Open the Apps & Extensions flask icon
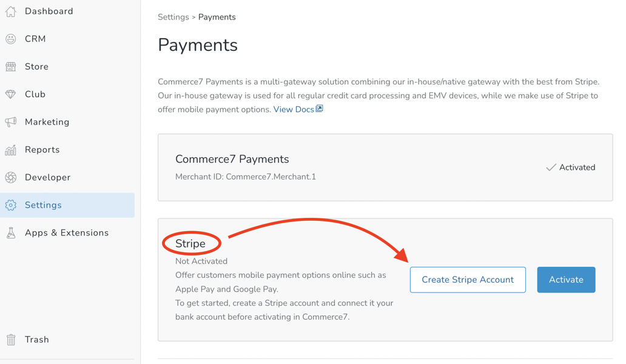This screenshot has width=626, height=364. (10, 232)
